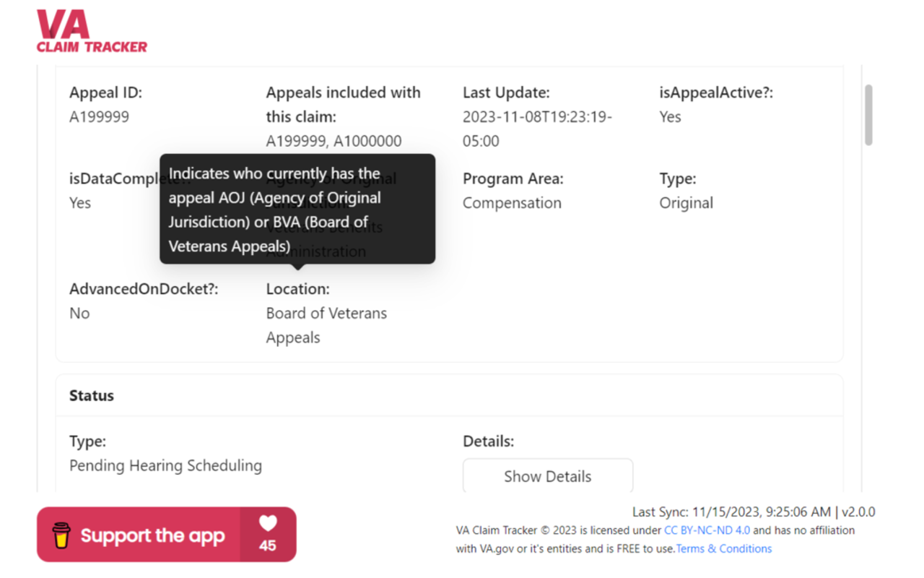Click the Show Details button
The width and height of the screenshot is (924, 578).
click(x=547, y=476)
